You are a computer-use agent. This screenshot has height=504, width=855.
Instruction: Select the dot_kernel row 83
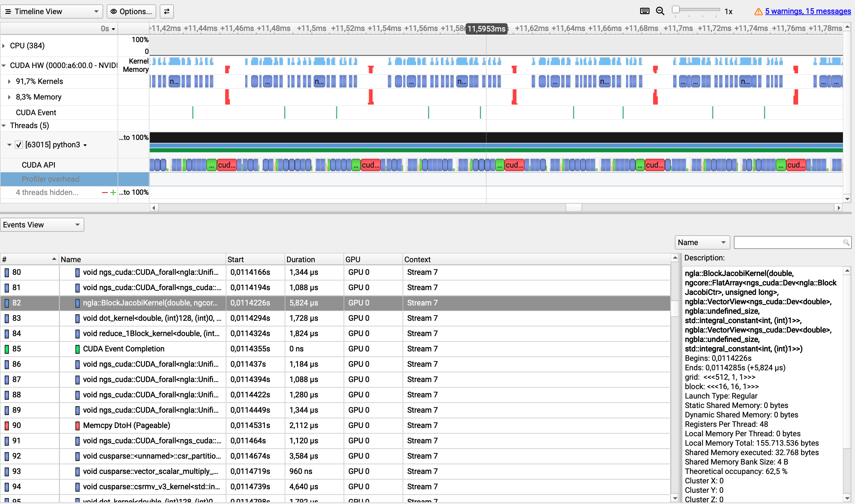335,318
